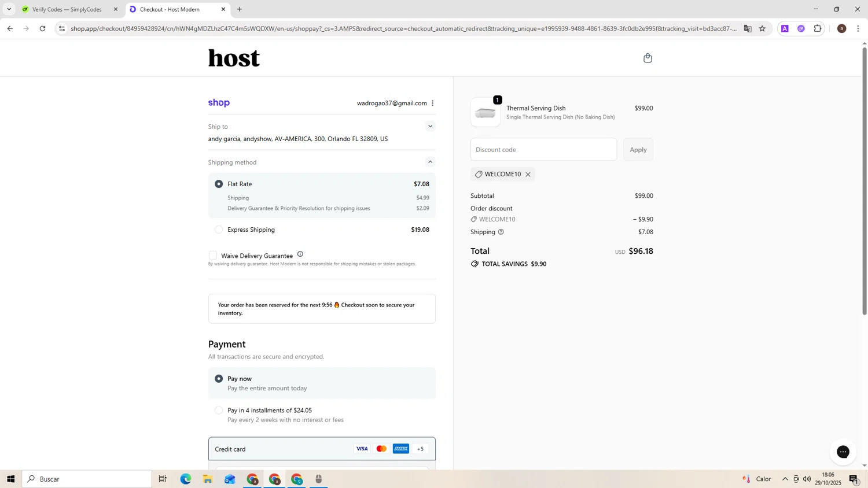
Task: Close the Verify Codes tab
Action: click(x=116, y=9)
